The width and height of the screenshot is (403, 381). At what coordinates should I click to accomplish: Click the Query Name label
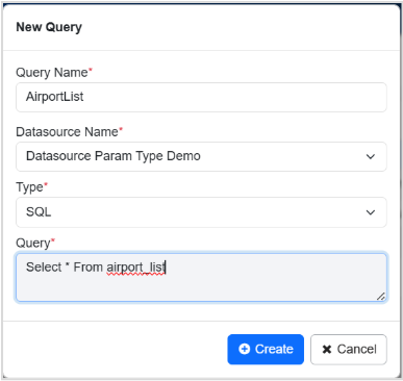click(x=52, y=72)
